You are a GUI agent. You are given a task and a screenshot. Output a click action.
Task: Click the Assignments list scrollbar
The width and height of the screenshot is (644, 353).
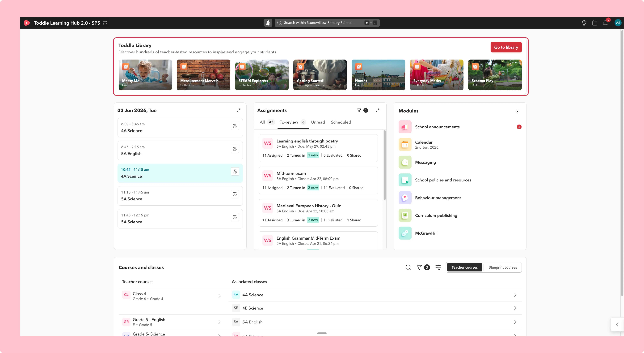tap(384, 165)
